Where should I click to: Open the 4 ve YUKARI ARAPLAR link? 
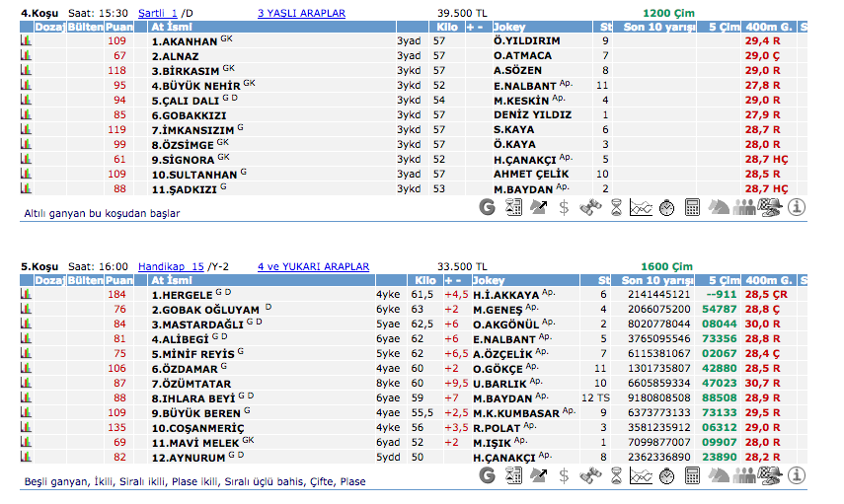pyautogui.click(x=313, y=266)
